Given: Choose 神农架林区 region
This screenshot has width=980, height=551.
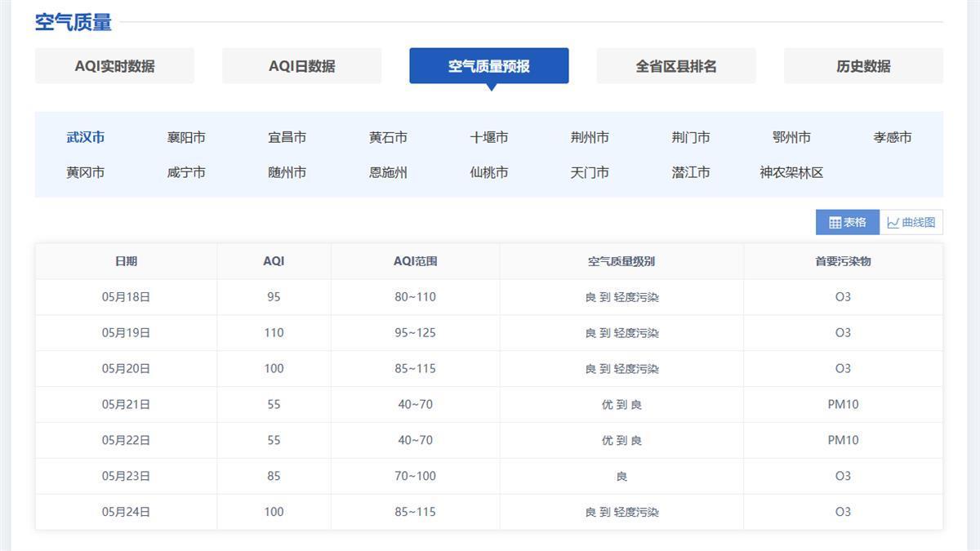Looking at the screenshot, I should [x=791, y=172].
